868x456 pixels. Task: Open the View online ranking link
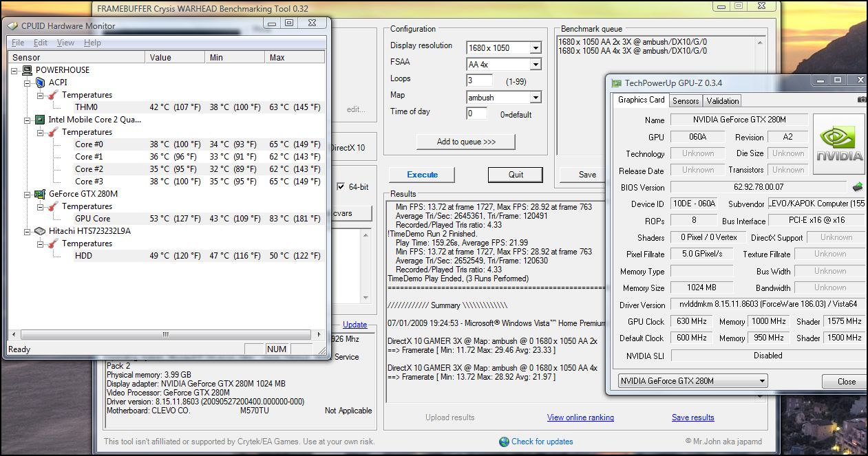tap(580, 417)
